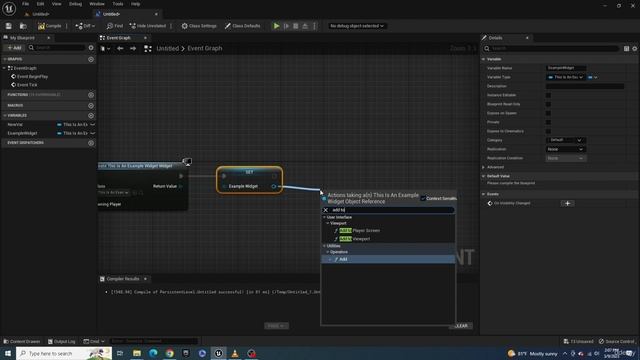The height and width of the screenshot is (360, 640).
Task: Open the Tools menu
Action: pos(118,4)
